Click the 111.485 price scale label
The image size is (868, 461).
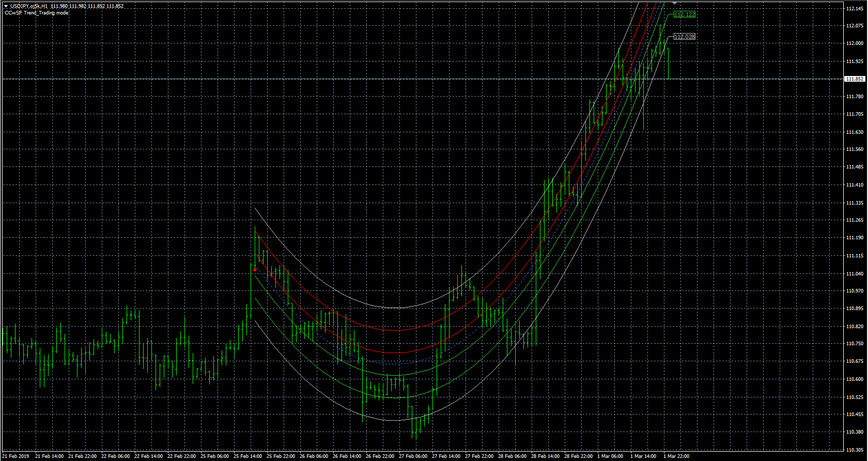855,167
